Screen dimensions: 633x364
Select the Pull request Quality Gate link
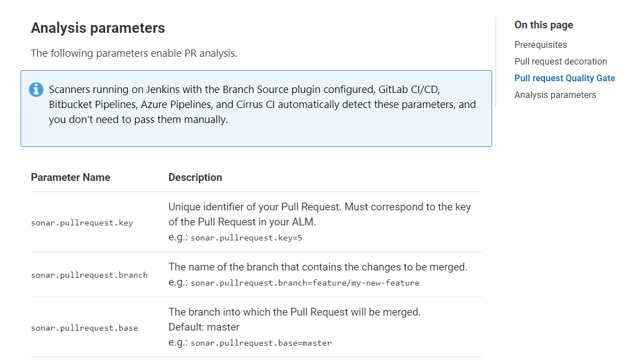(565, 78)
